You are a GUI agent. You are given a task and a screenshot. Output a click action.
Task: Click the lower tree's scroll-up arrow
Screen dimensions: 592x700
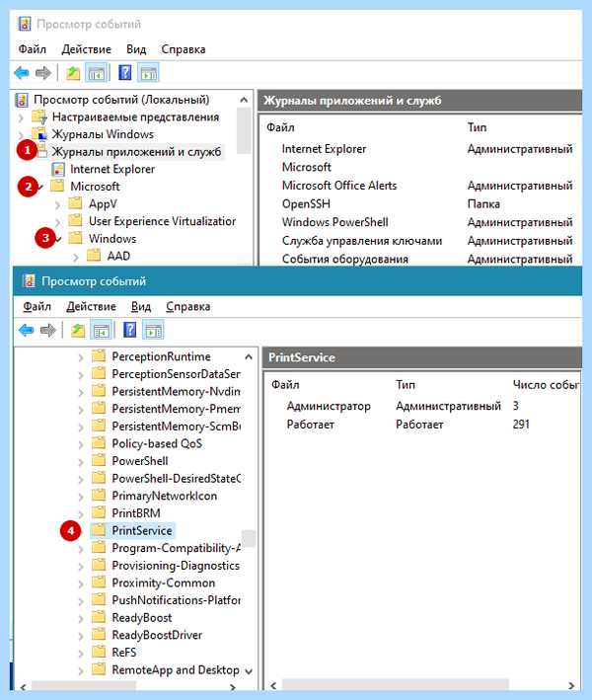249,356
